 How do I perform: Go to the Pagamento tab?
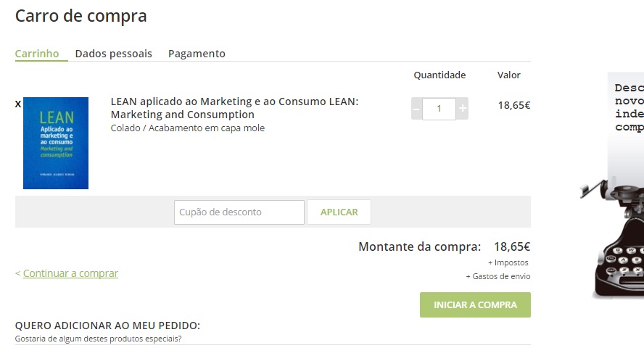(x=197, y=54)
